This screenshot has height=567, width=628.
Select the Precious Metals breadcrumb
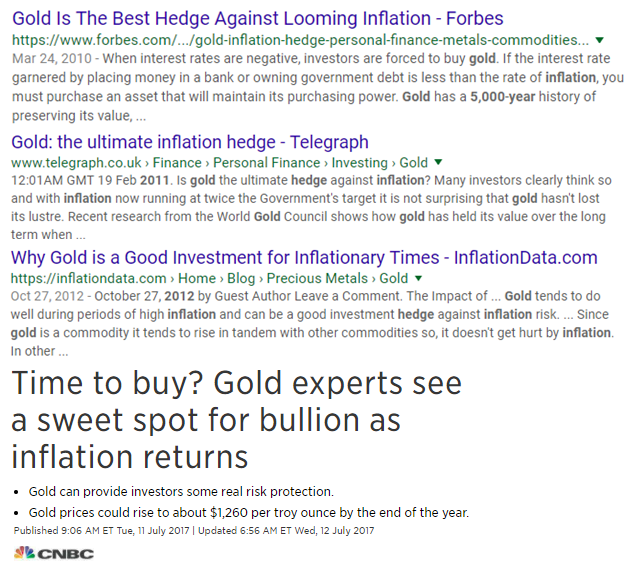point(317,278)
